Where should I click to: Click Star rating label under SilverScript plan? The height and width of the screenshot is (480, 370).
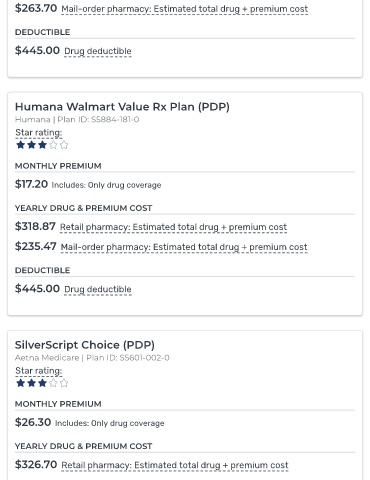coord(39,371)
